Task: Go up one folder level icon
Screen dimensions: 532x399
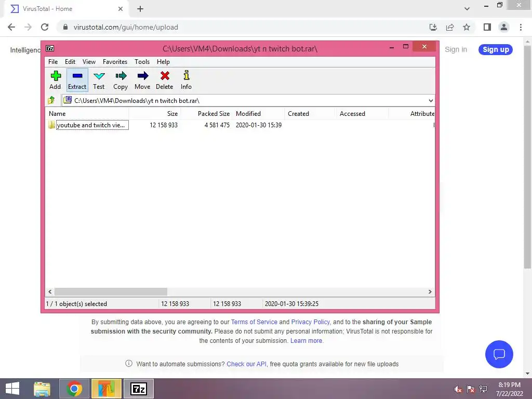Action: [51, 100]
